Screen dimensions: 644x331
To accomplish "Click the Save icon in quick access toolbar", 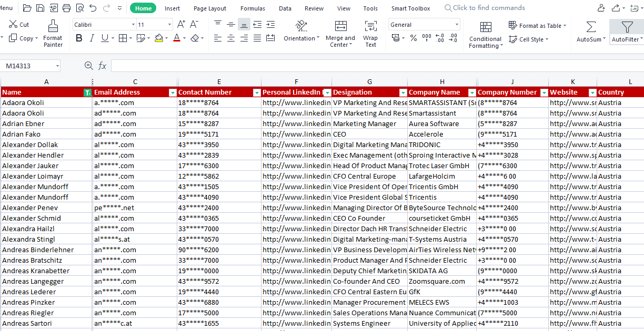I will coord(41,8).
